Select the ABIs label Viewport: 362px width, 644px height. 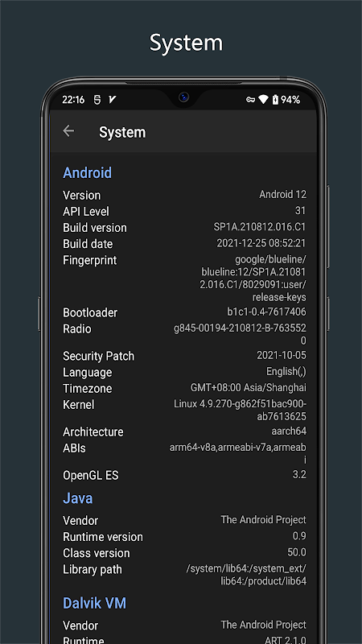click(74, 448)
